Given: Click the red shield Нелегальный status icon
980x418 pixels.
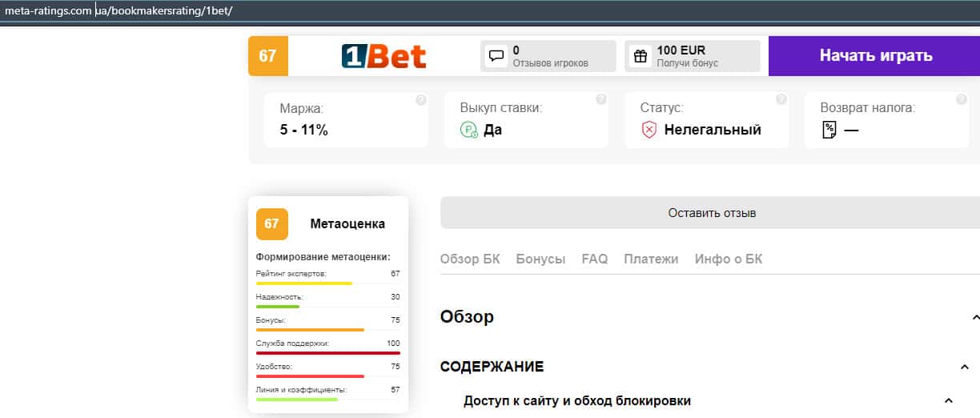Looking at the screenshot, I should pos(649,130).
